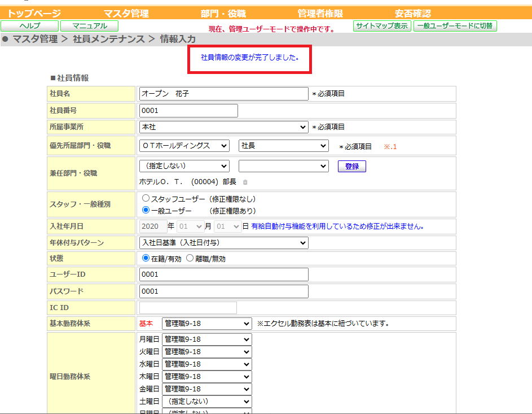Focus the 社員番号 input field
532x414 pixels.
point(188,111)
